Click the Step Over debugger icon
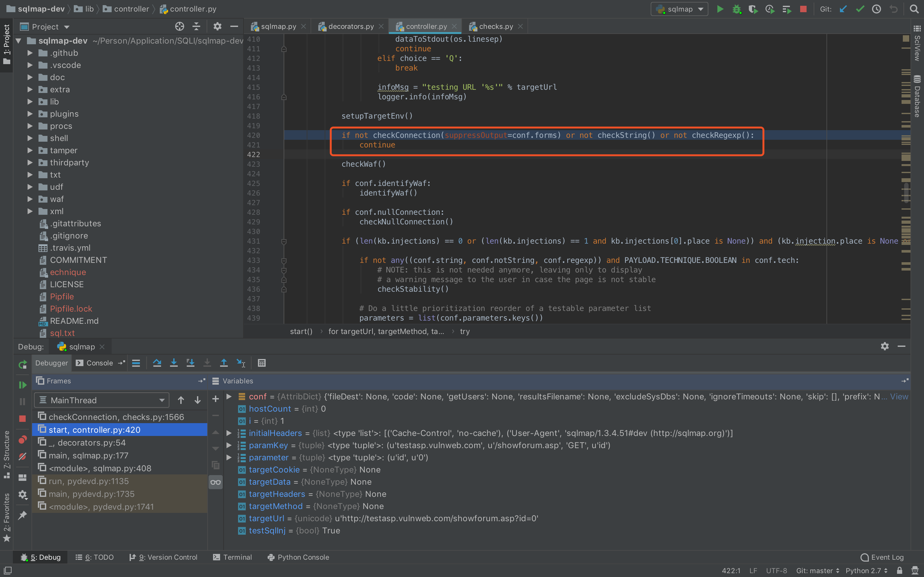The width and height of the screenshot is (924, 577). click(x=157, y=363)
